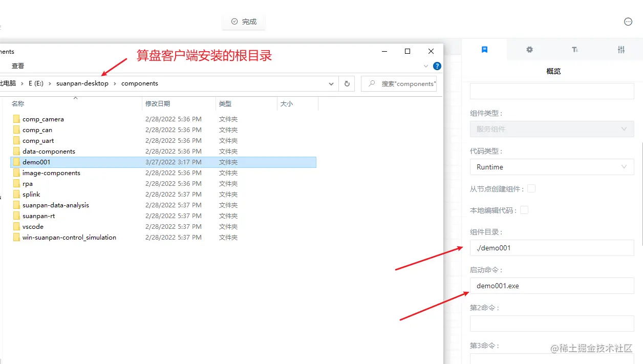Open the 代码类型 dropdown showing Runtime

tap(552, 167)
